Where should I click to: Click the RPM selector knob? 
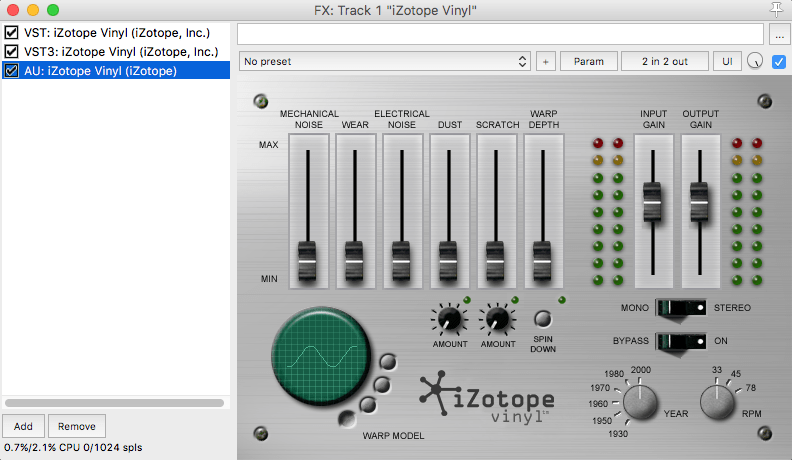point(717,402)
